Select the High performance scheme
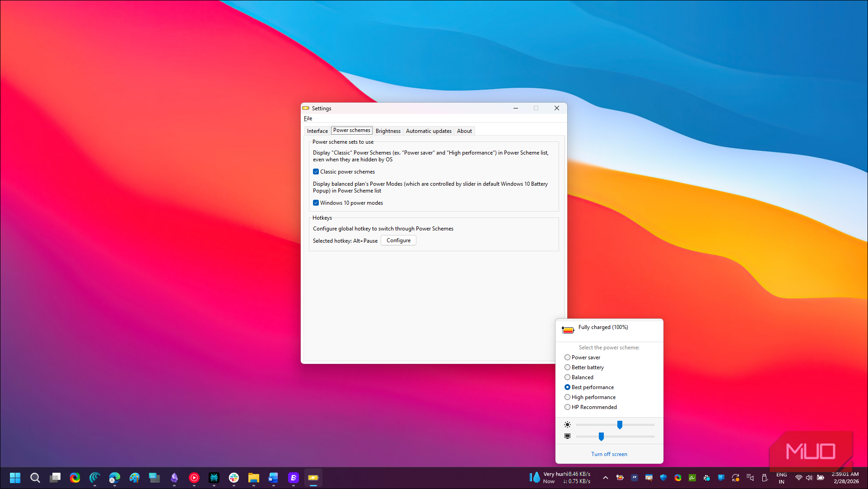This screenshot has width=868, height=489. tap(590, 397)
